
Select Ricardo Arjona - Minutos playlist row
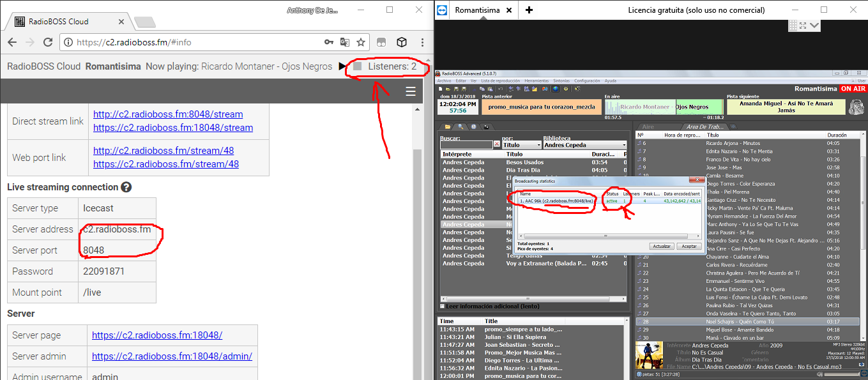click(x=747, y=143)
